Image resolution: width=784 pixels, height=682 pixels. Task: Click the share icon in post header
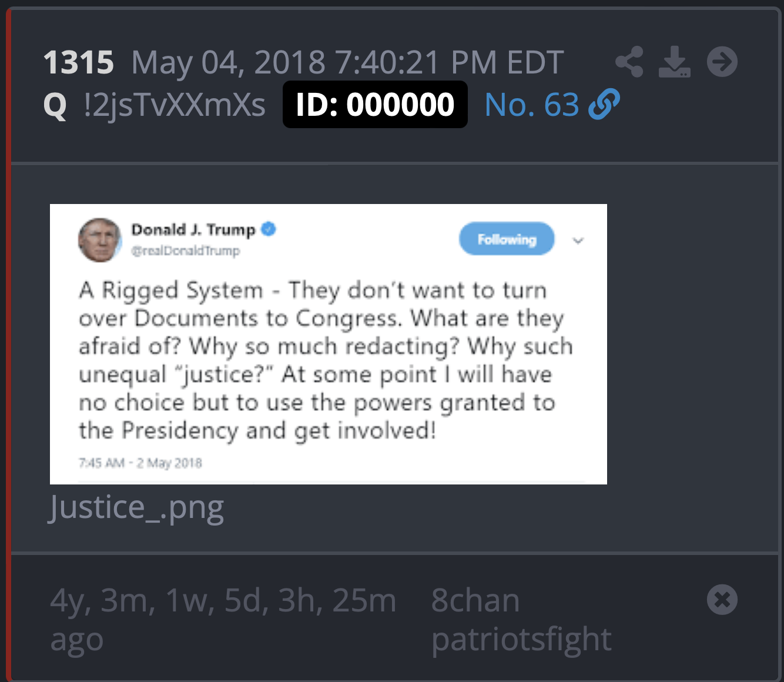pos(629,62)
